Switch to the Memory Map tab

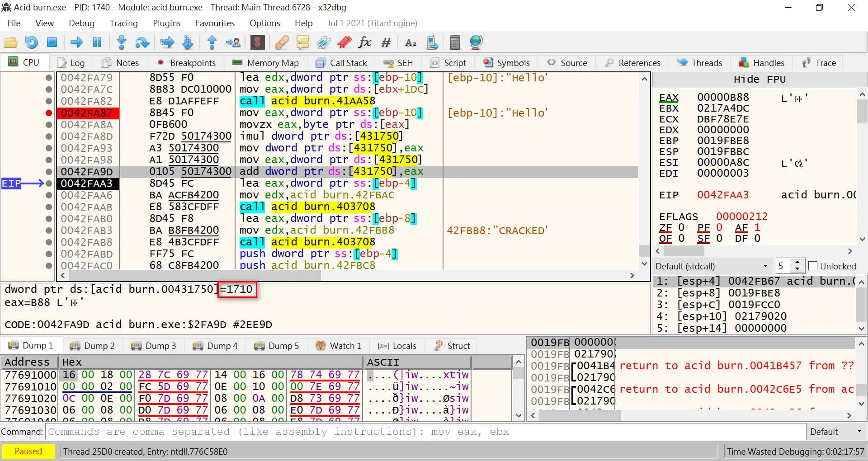[x=266, y=63]
